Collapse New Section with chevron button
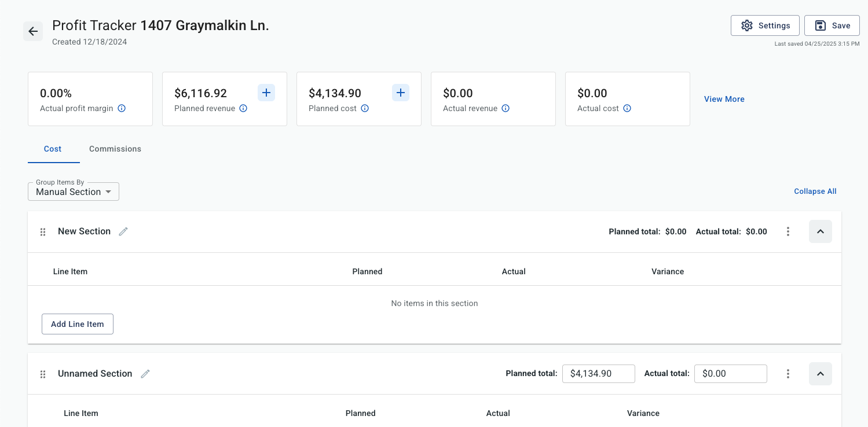The height and width of the screenshot is (427, 868). (x=821, y=231)
